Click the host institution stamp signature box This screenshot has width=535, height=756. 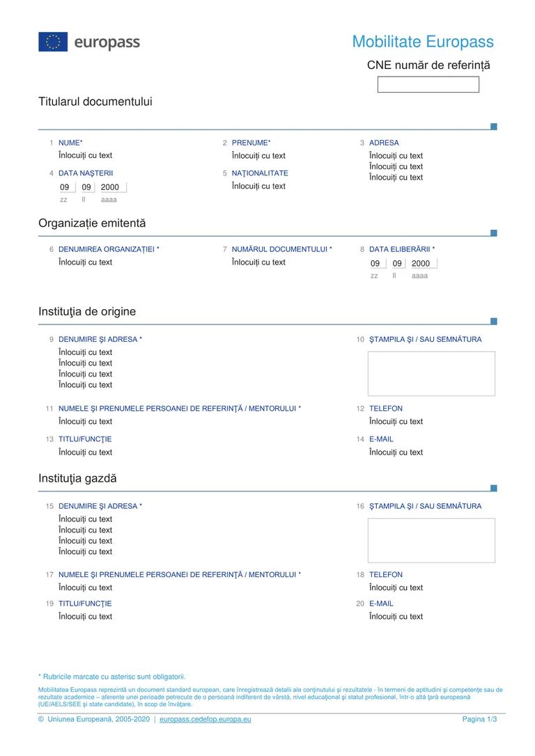tap(431, 540)
